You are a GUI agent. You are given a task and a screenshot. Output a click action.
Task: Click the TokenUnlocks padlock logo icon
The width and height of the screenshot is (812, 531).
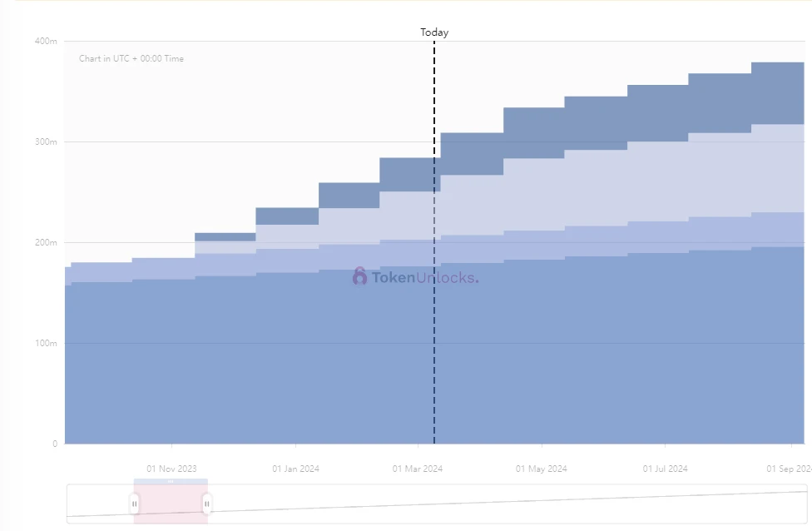[x=359, y=276]
